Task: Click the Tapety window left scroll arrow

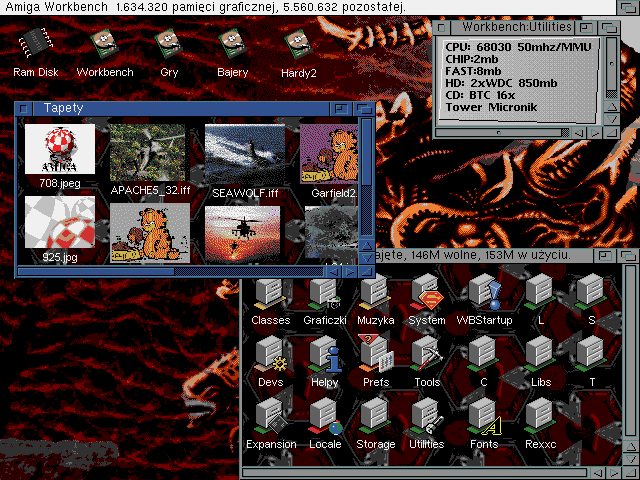Action: [x=333, y=272]
